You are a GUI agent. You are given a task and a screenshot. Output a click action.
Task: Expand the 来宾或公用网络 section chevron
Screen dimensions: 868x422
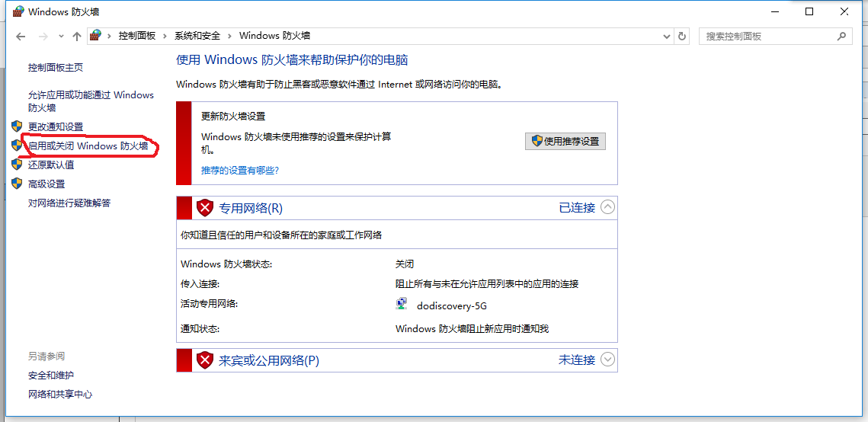point(608,360)
